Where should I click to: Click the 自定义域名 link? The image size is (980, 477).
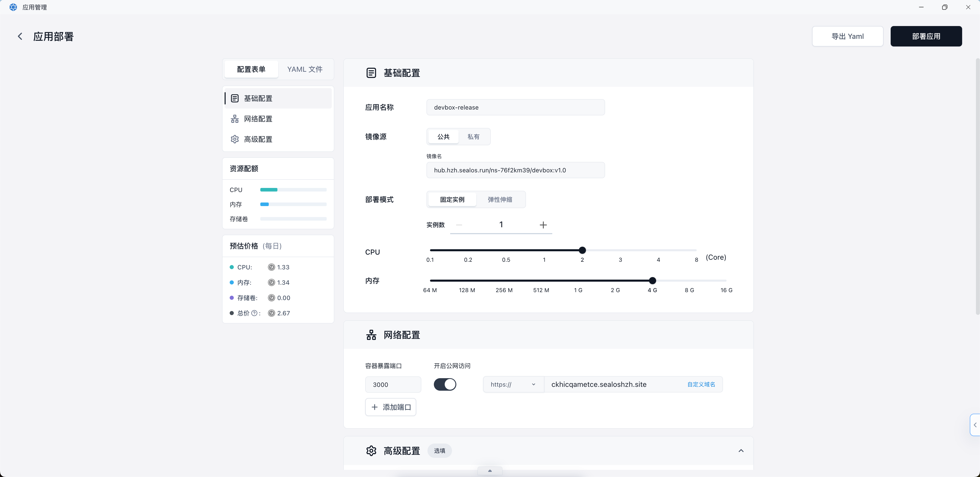tap(701, 385)
